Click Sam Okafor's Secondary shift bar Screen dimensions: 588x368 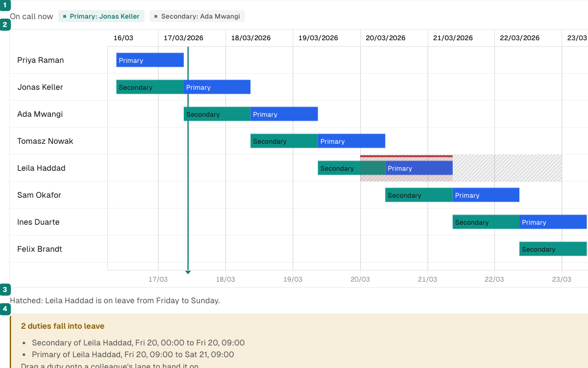coord(419,195)
